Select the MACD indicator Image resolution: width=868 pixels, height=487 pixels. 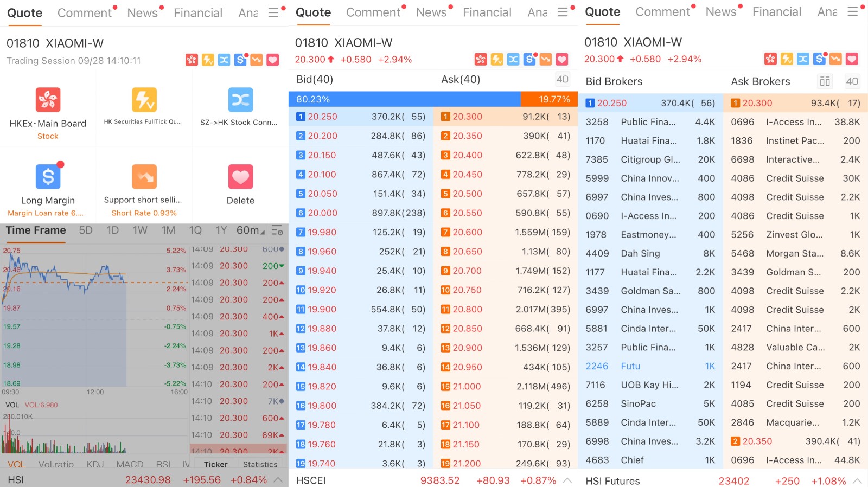click(130, 464)
